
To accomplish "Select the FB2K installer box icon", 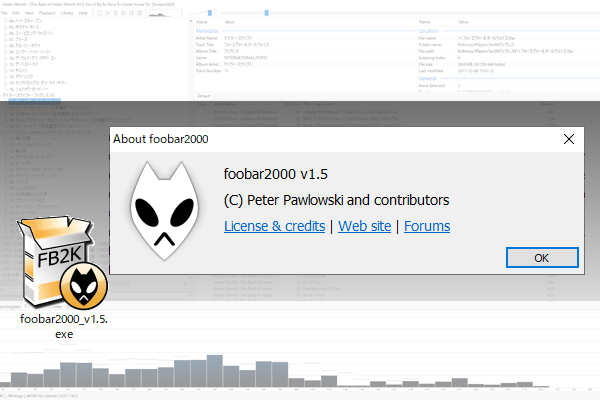I will click(61, 263).
